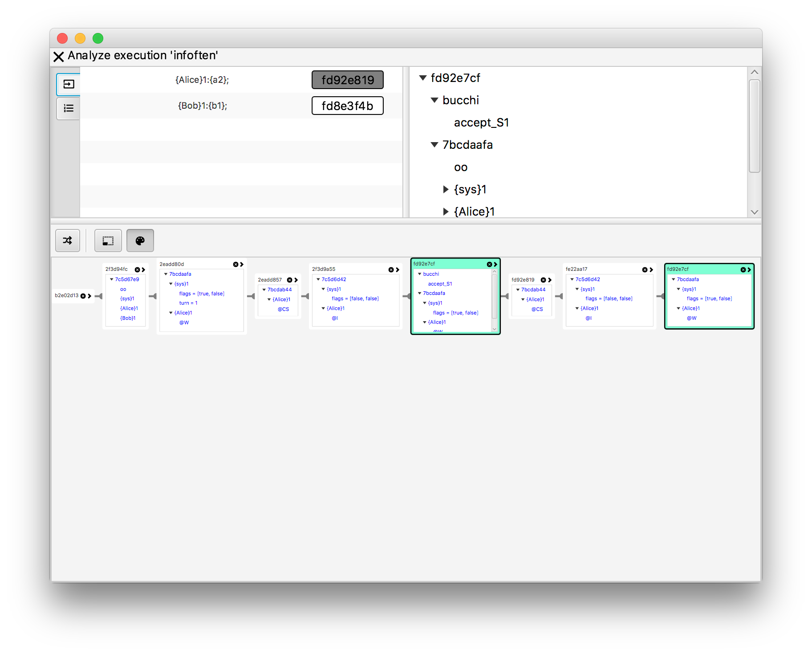Close node 2eadd80d using its x icon
This screenshot has height=654, width=812.
tap(235, 264)
